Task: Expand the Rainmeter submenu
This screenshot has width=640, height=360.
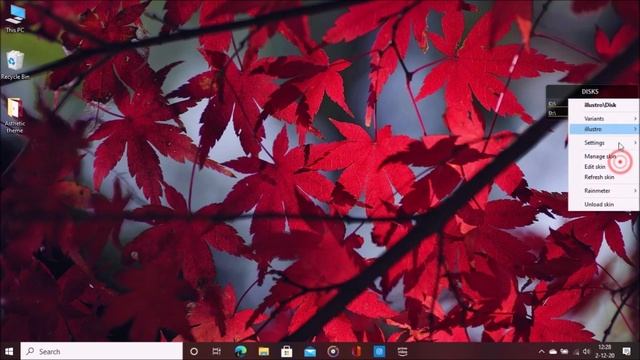Action: click(604, 191)
